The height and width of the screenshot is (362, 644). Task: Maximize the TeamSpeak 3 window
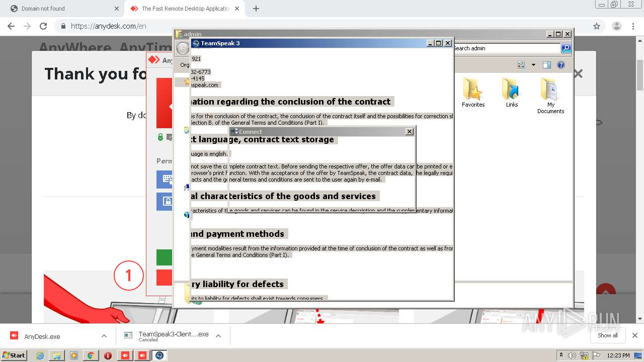(439, 43)
